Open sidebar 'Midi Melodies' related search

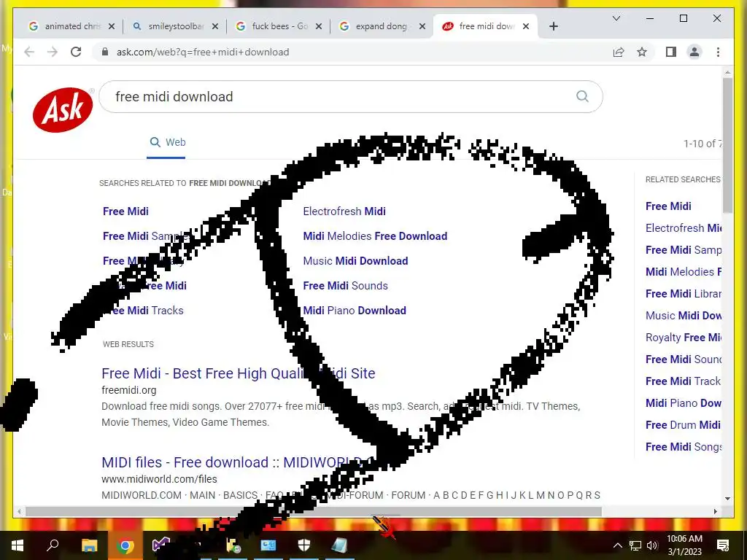pos(683,272)
